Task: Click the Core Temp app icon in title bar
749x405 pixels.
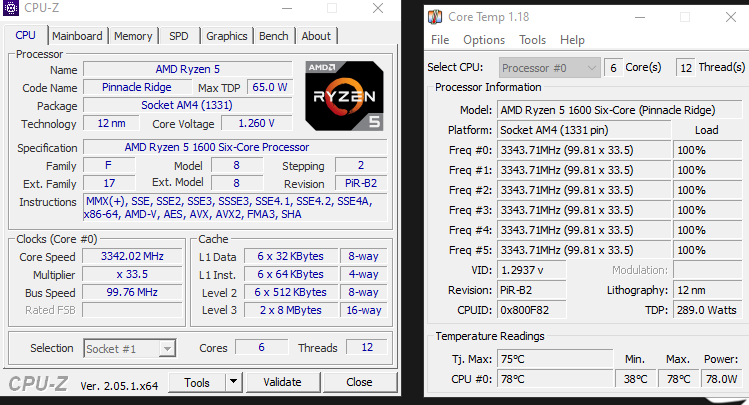Action: [435, 17]
